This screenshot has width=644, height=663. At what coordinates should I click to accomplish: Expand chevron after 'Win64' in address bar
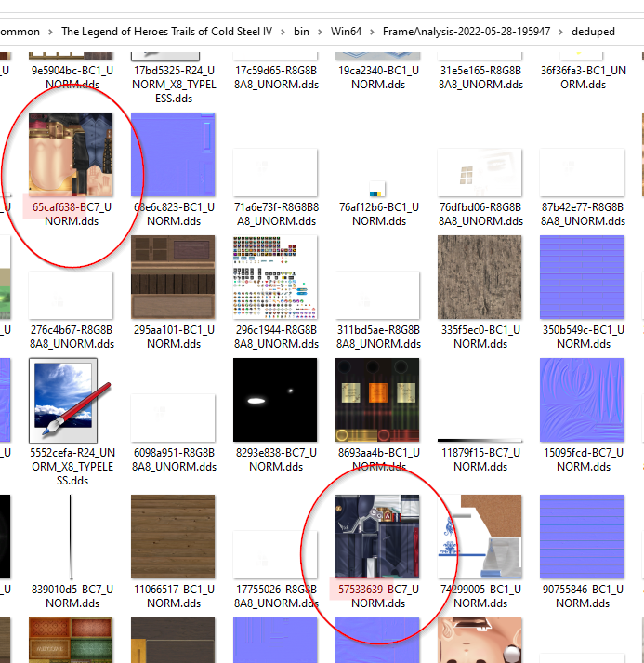[x=372, y=33]
